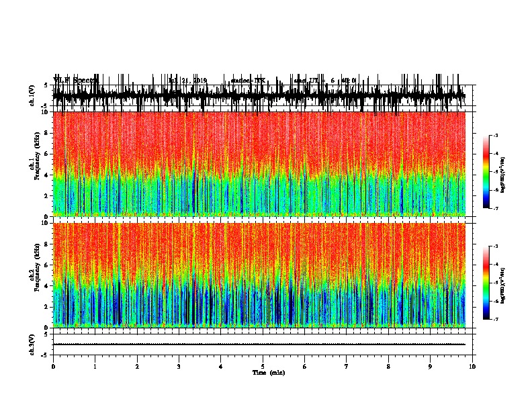Click the 'ch.1(V)' axis label

(32, 95)
